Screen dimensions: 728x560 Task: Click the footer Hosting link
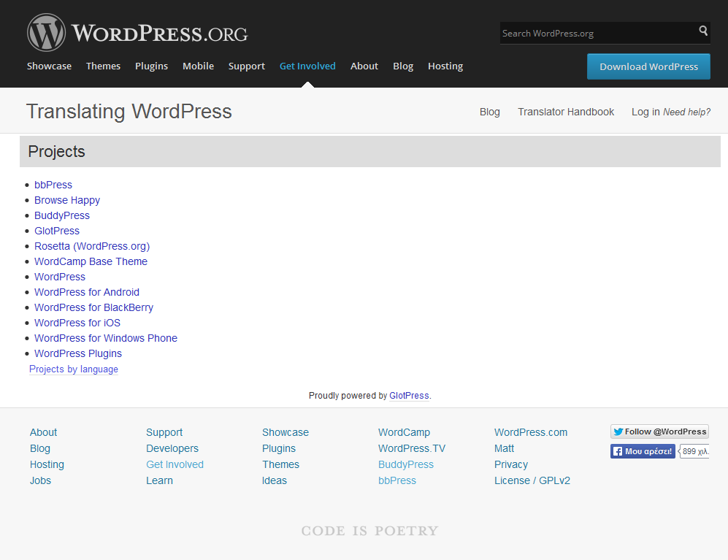coord(47,464)
